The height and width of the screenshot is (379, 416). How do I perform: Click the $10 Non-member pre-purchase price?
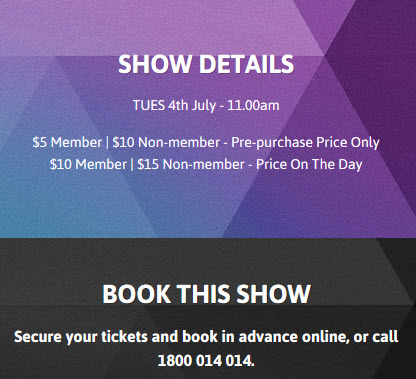point(166,142)
